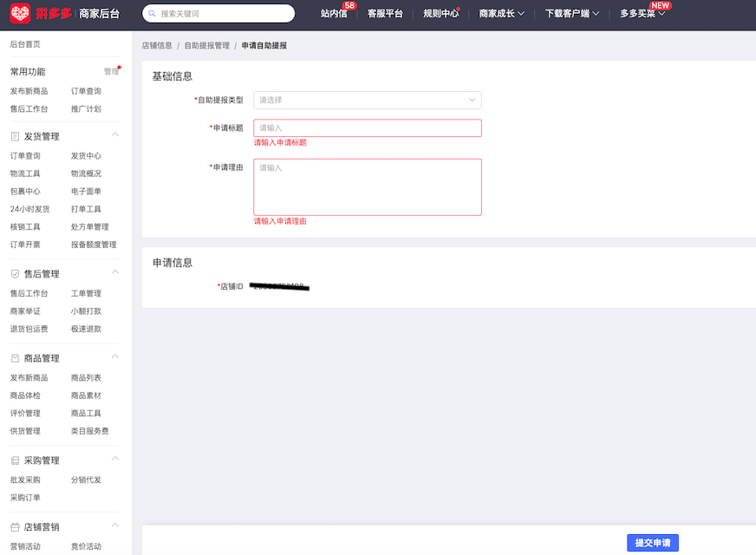Click the search magnifier icon
Viewport: 756px width, 555px height.
point(152,14)
